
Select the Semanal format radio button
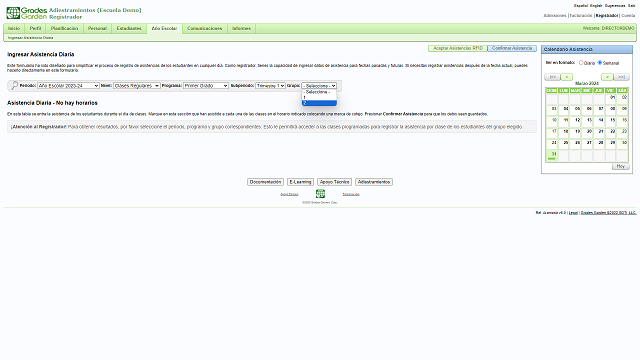(600, 62)
